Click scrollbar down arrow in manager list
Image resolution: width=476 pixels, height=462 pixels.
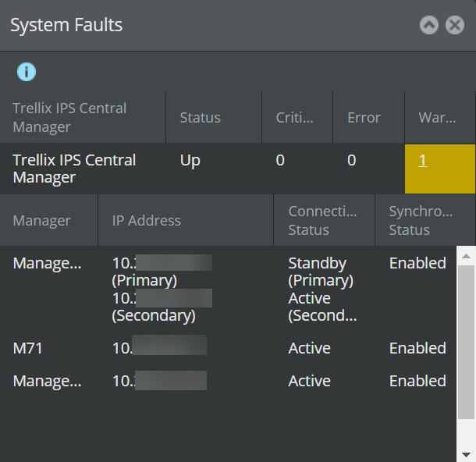point(467,454)
